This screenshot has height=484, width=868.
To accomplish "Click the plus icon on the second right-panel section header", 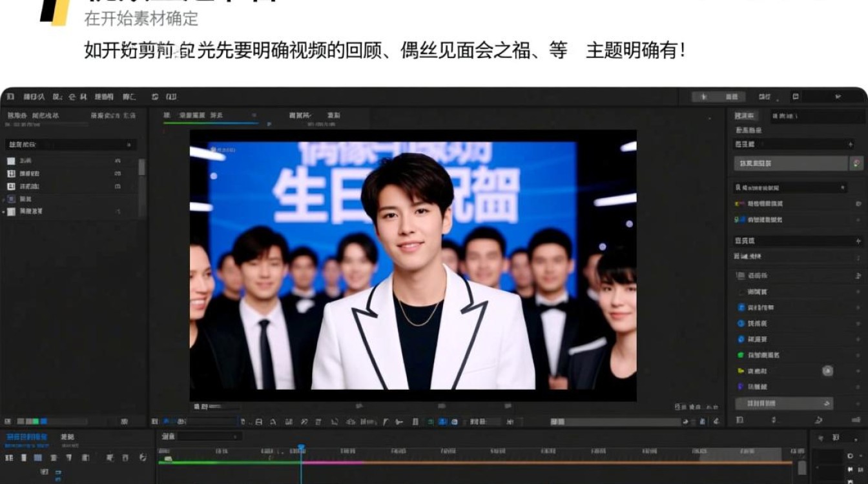I will coord(858,241).
